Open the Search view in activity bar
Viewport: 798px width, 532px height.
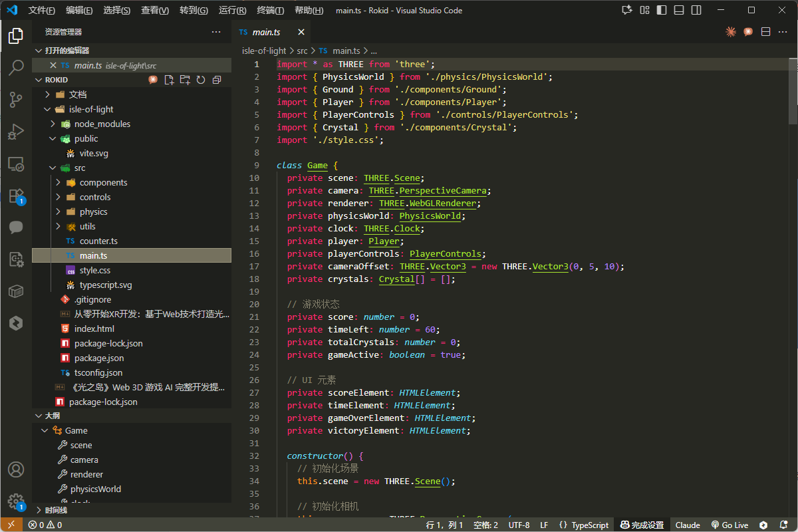(x=16, y=68)
